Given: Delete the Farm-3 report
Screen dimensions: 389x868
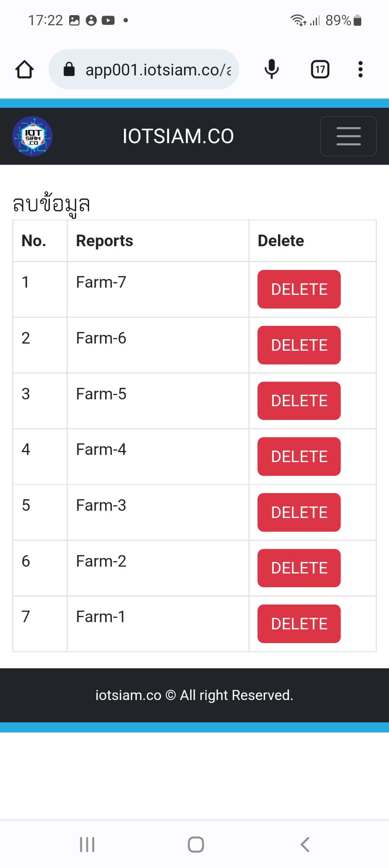Looking at the screenshot, I should tap(299, 512).
